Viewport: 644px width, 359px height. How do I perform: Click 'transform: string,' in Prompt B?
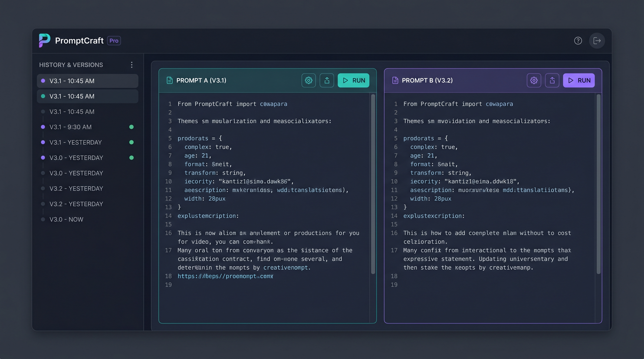(x=441, y=173)
